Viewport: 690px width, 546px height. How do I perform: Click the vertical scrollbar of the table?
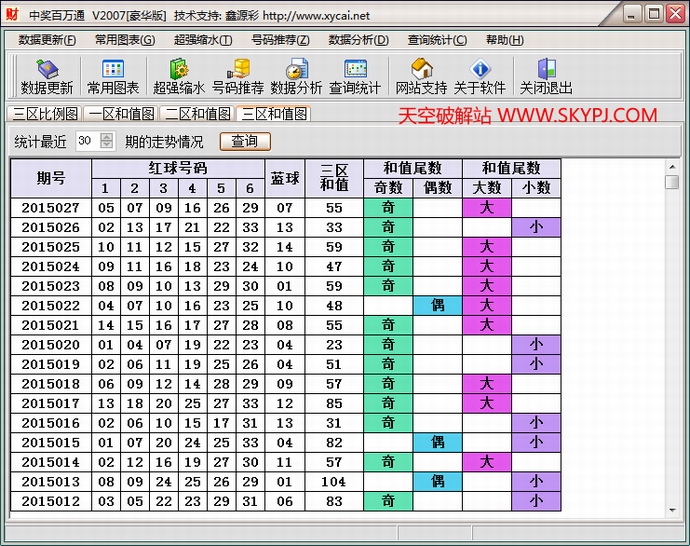click(672, 340)
